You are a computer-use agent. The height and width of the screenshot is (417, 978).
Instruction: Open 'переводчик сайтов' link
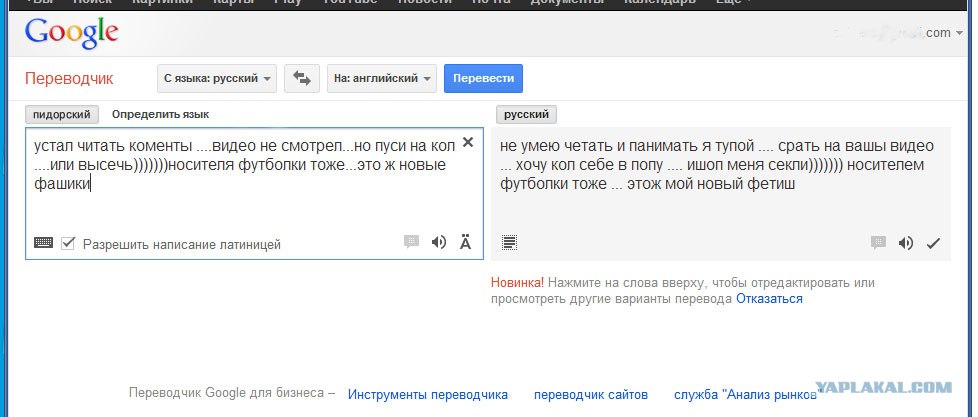tap(591, 395)
